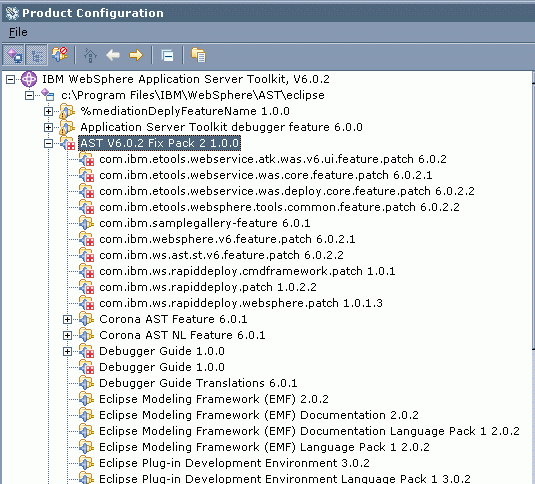
Task: Click the Back arrow toolbar icon
Action: pyautogui.click(x=113, y=55)
